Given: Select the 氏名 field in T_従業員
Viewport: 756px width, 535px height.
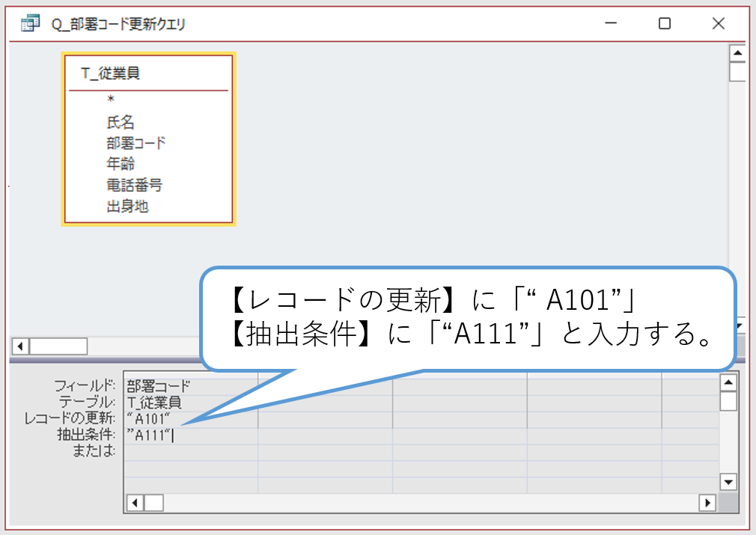Looking at the screenshot, I should [x=121, y=122].
